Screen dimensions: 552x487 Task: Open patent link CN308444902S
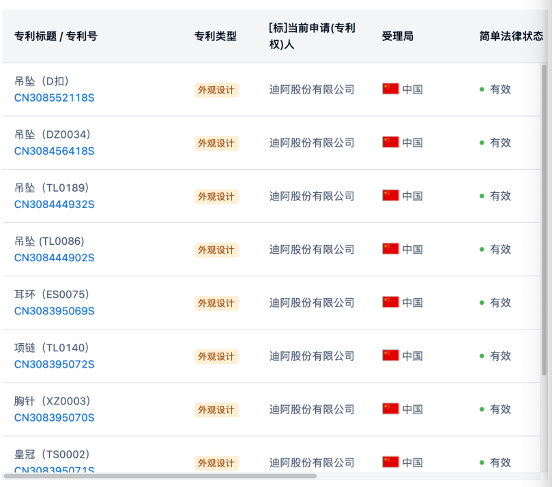pyautogui.click(x=54, y=258)
